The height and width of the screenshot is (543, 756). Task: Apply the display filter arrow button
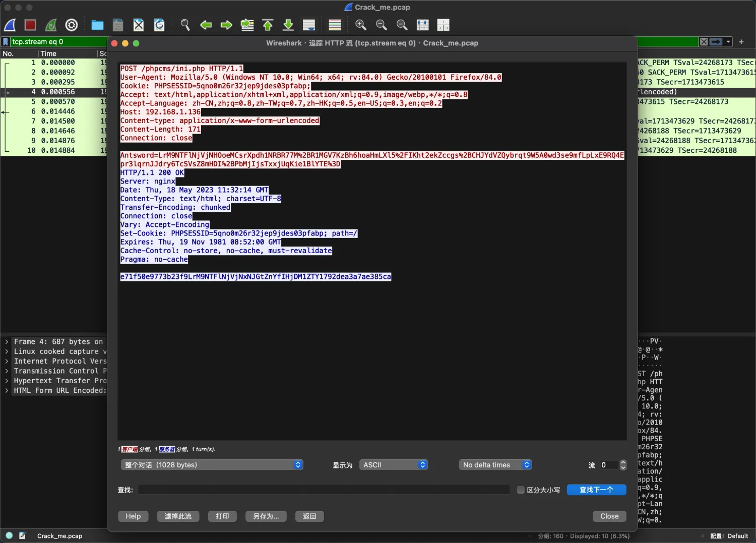(716, 42)
